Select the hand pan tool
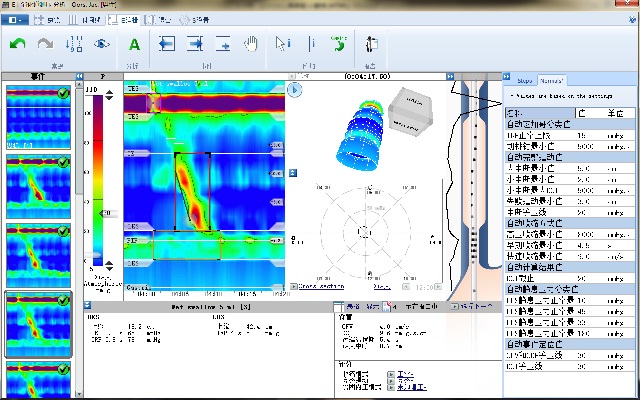Image resolution: width=640 pixels, height=400 pixels. pyautogui.click(x=252, y=44)
